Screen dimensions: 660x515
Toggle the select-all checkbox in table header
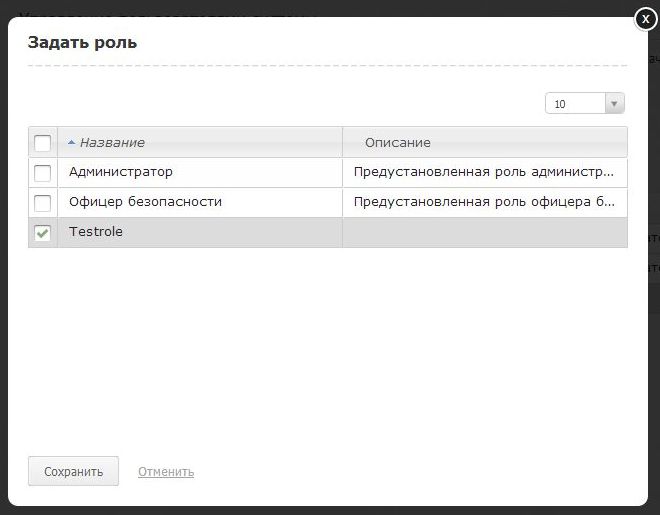43,143
